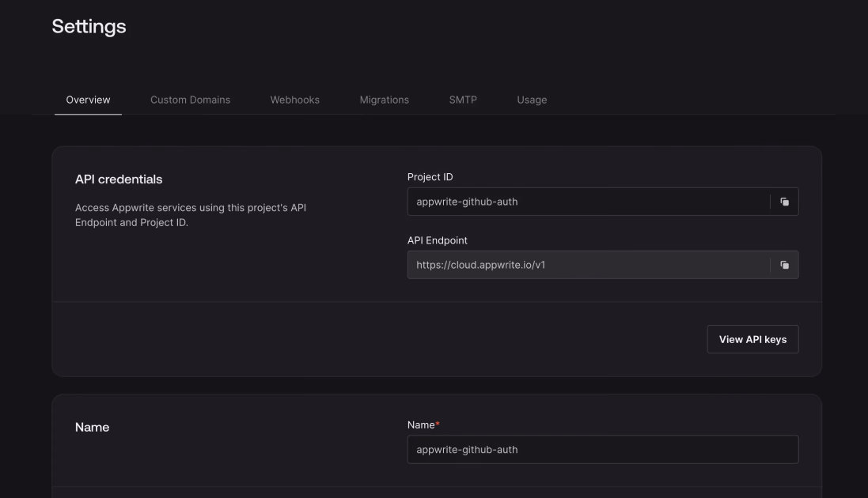
Task: Click the API Endpoint label
Action: coord(438,240)
